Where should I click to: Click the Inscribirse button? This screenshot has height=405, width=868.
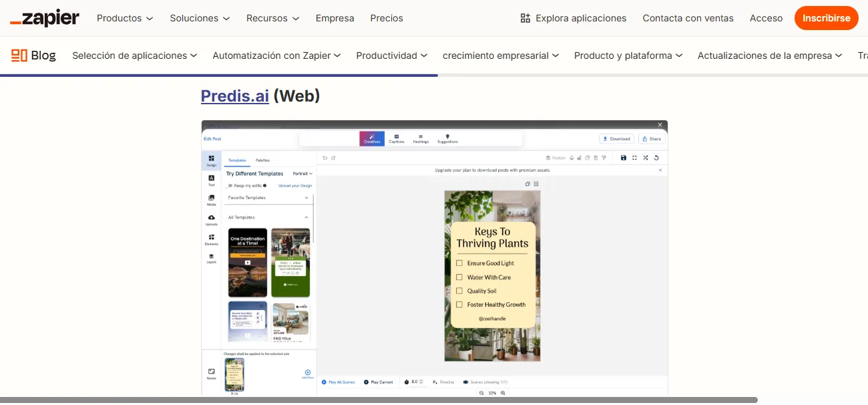tap(826, 18)
